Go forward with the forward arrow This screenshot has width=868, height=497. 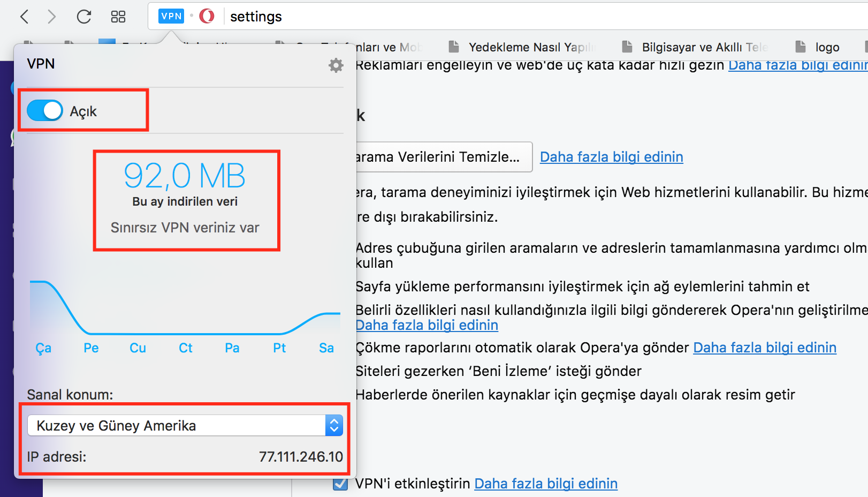tap(52, 17)
